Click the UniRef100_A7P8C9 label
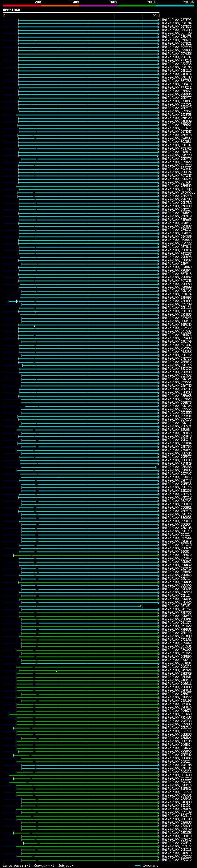This screenshot has height=868, width=197. 176,433
